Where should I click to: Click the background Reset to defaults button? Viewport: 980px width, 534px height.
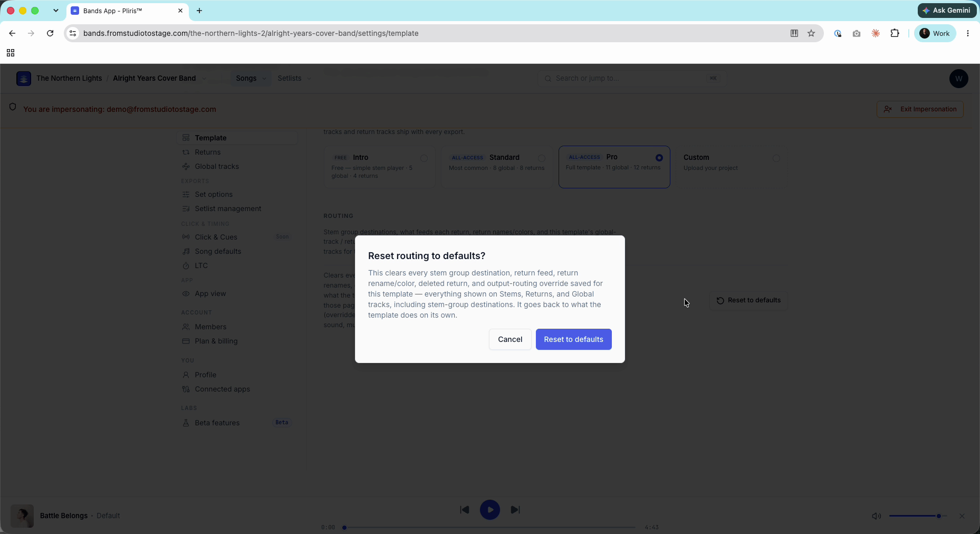(x=748, y=300)
